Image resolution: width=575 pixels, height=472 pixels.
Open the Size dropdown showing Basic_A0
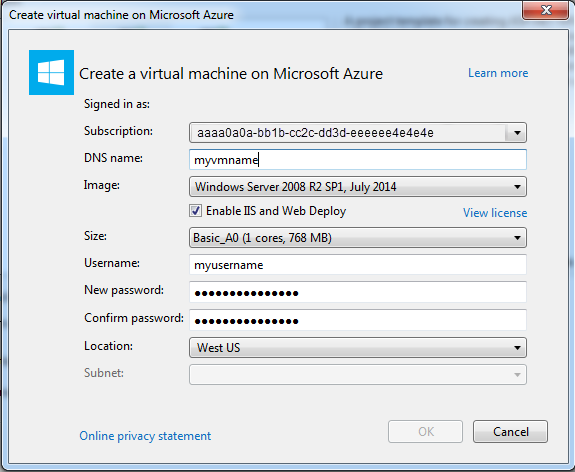tap(358, 238)
